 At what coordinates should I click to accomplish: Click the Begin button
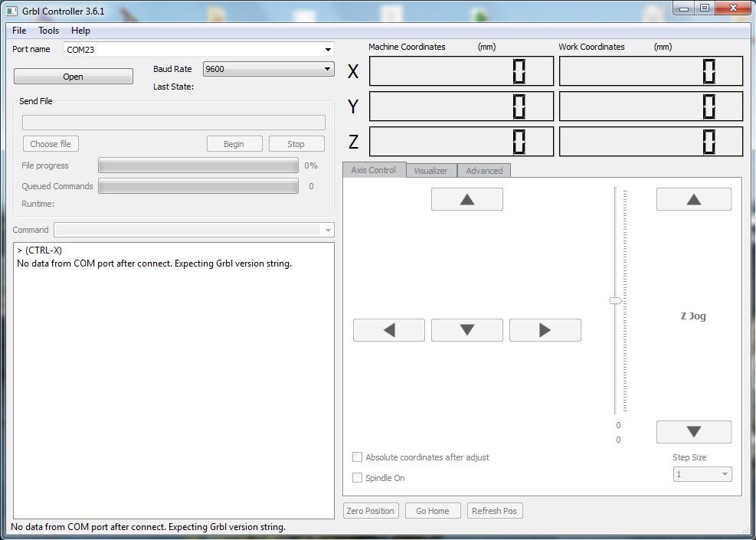[x=234, y=144]
